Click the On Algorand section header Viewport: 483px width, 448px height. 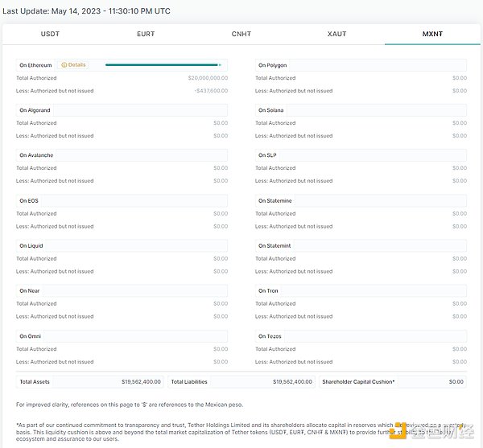(x=35, y=110)
